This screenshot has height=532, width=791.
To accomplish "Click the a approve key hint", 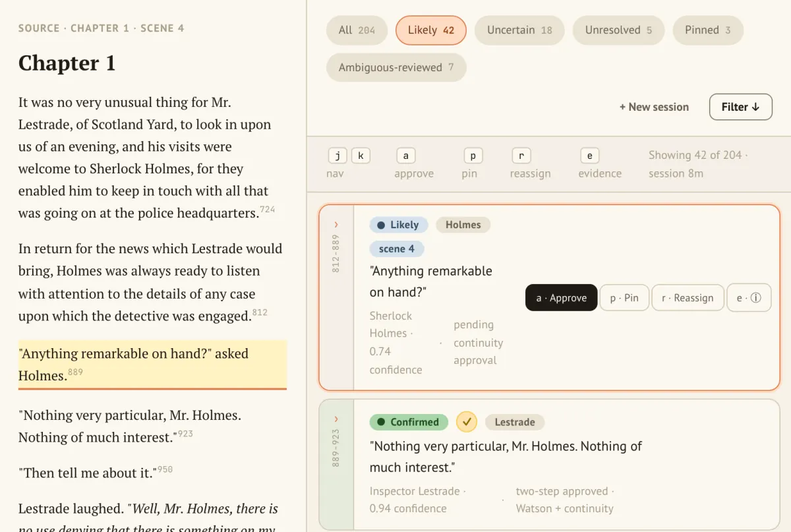I will pos(405,156).
